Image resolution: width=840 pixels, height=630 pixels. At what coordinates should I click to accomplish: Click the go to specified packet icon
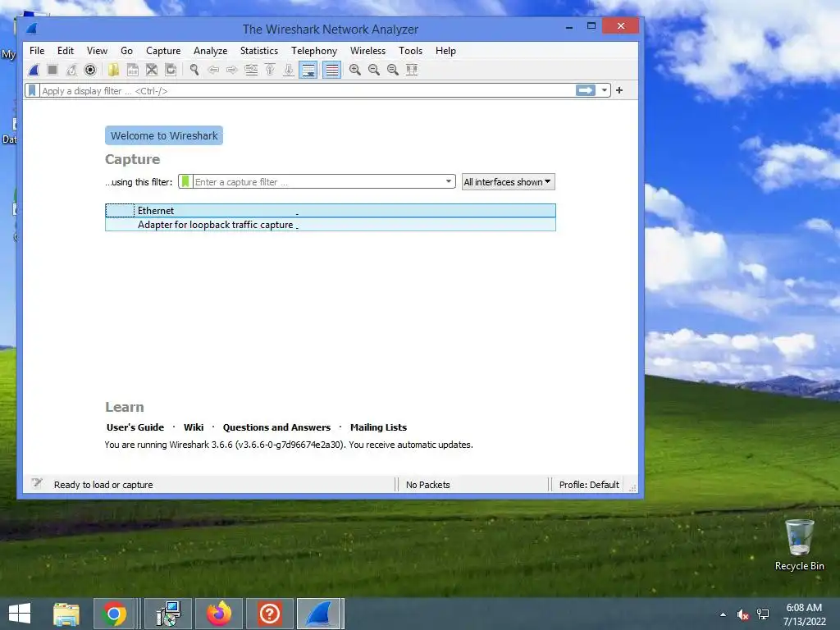pyautogui.click(x=251, y=70)
